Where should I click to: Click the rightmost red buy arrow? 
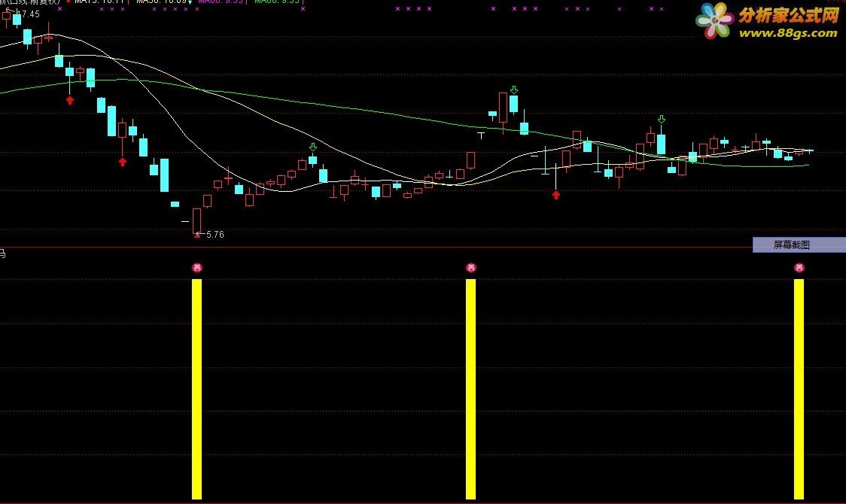click(x=556, y=195)
